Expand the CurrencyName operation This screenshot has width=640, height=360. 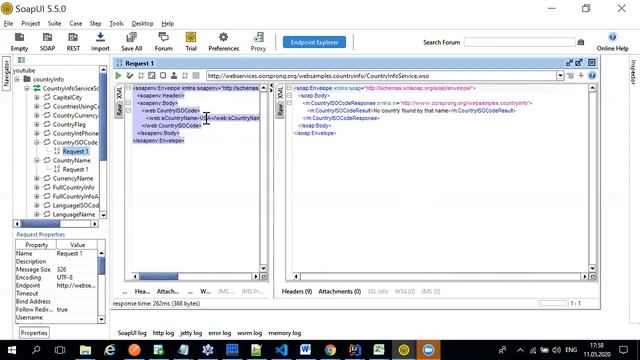click(x=37, y=178)
